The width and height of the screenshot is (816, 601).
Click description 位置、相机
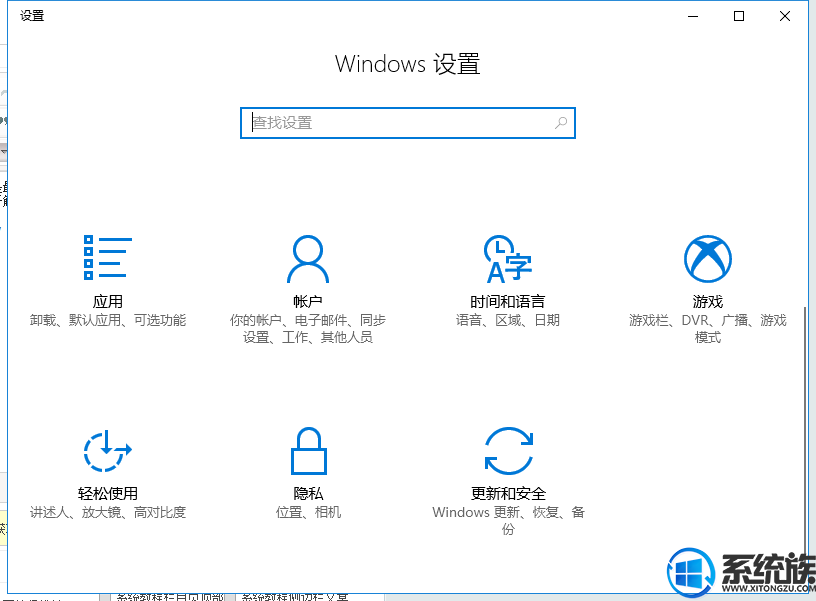[308, 512]
